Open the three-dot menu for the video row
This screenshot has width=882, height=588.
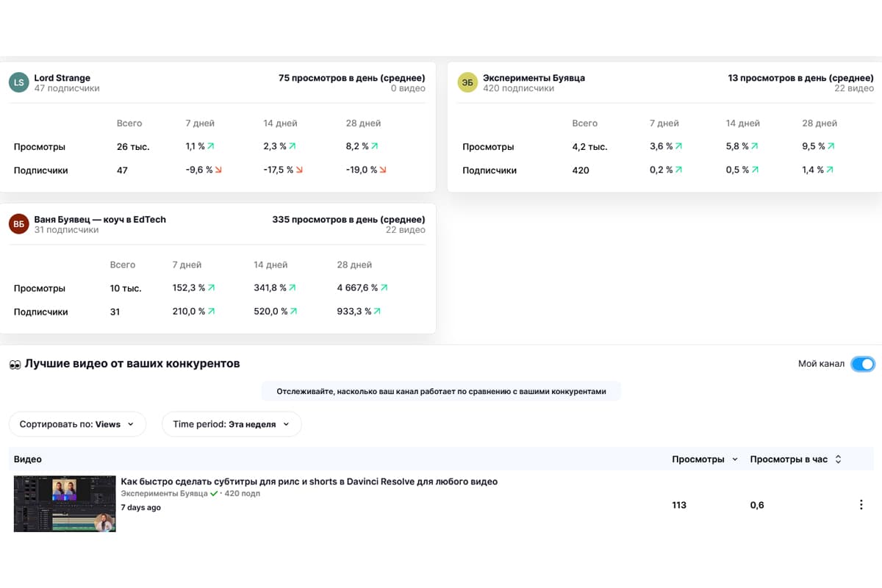coord(861,505)
